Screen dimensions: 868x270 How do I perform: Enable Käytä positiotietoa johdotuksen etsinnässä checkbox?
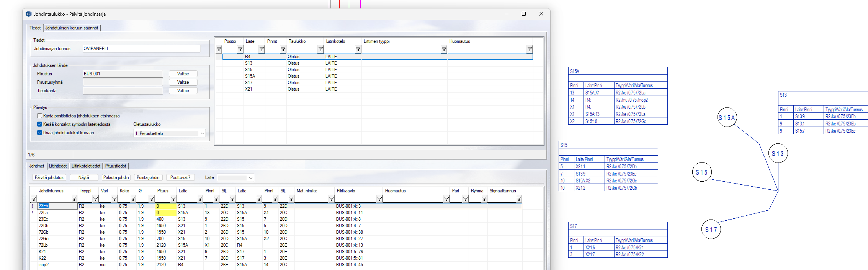click(x=39, y=116)
